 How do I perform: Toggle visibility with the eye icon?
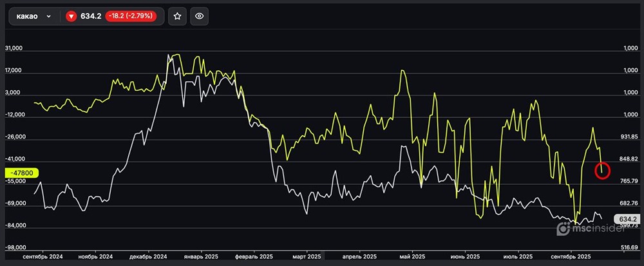200,17
